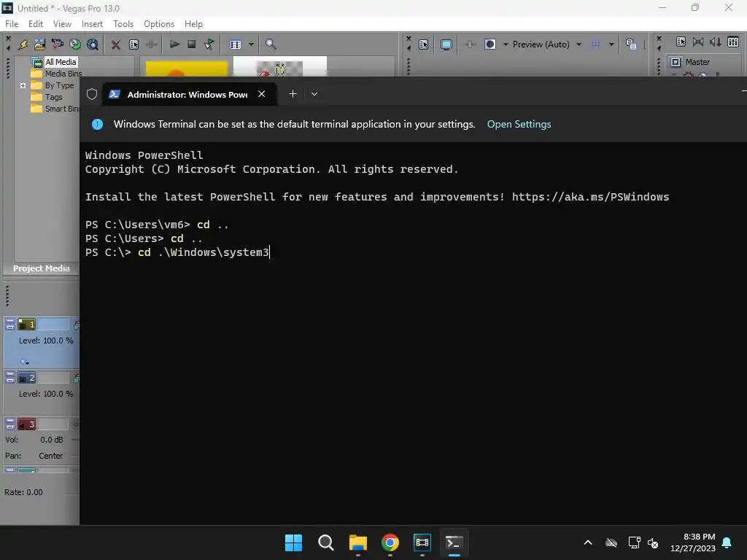Viewport: 747px width, 560px height.
Task: Open Project Video Properties icon in preview toolbar
Action: point(423,44)
